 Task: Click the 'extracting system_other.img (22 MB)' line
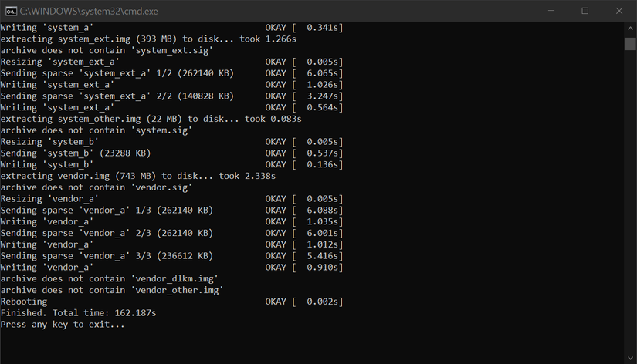(x=151, y=119)
